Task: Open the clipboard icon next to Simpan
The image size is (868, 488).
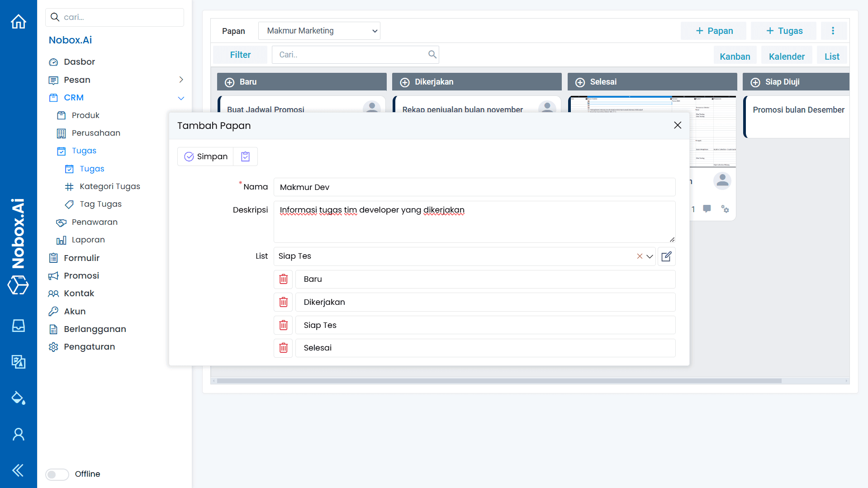Action: point(245,156)
